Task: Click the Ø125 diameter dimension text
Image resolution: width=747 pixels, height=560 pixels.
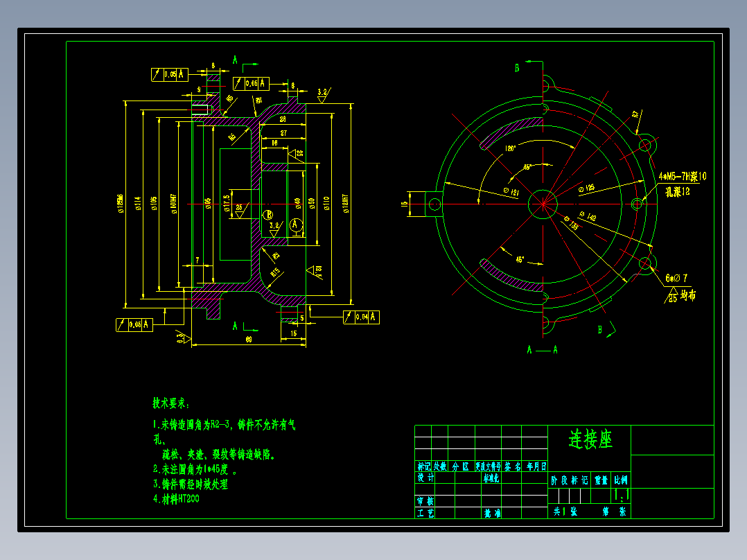Action: [x=586, y=189]
